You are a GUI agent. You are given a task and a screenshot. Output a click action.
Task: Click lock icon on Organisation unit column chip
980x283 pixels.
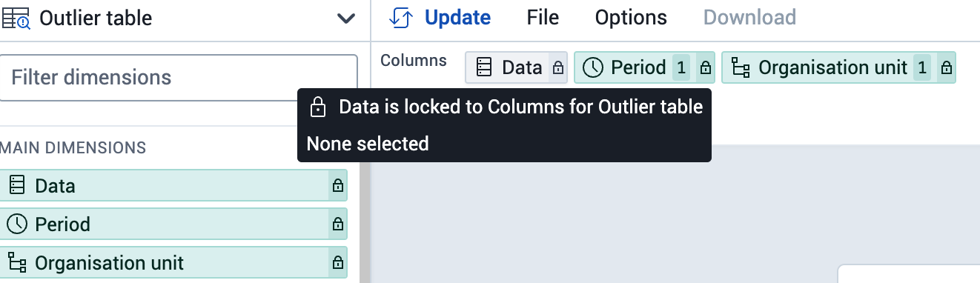(x=946, y=68)
